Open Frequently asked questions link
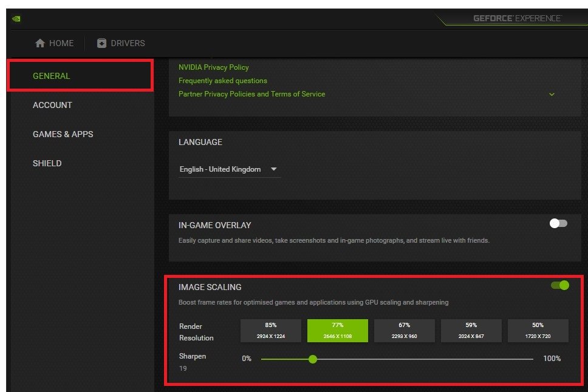This screenshot has width=588, height=392. pos(223,81)
